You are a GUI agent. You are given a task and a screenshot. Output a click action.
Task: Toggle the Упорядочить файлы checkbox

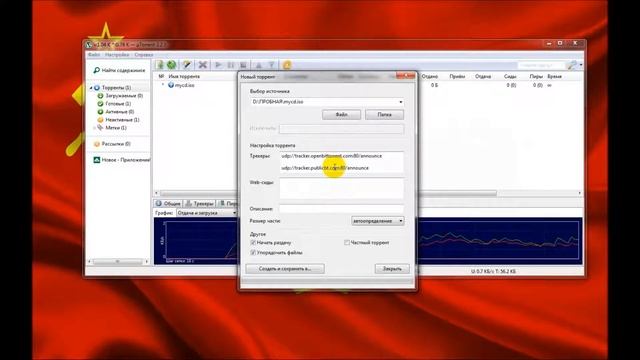(x=253, y=253)
